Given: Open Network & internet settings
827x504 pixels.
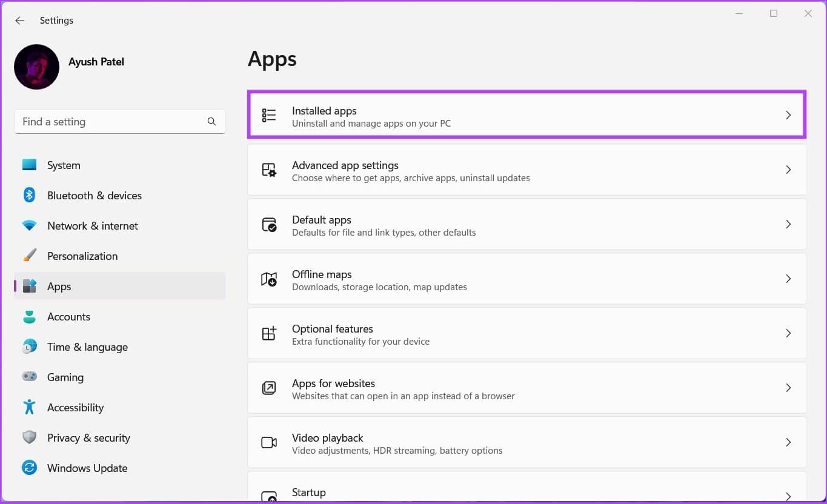Looking at the screenshot, I should [92, 226].
